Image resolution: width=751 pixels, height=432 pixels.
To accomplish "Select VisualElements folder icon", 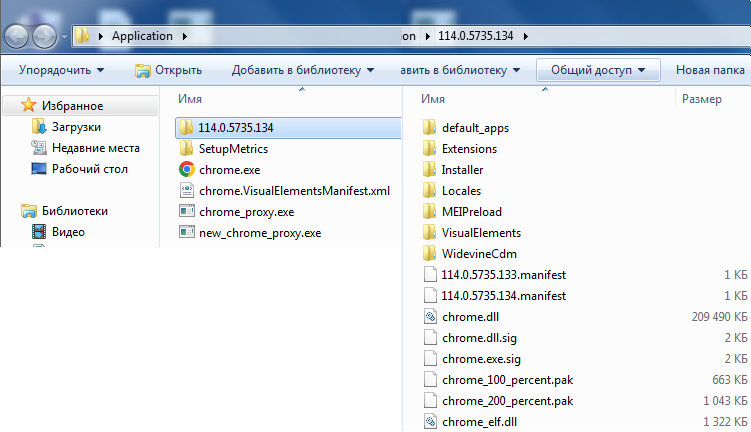I will [430, 232].
